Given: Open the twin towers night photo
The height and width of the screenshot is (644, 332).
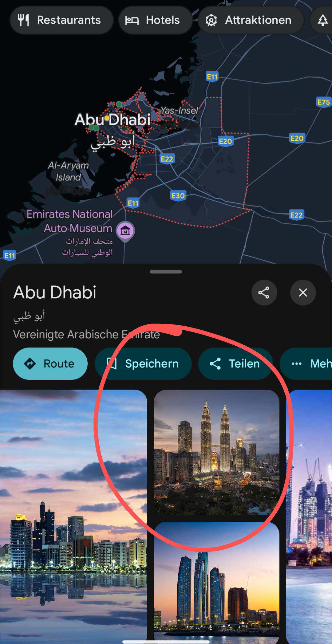Looking at the screenshot, I should 216,453.
